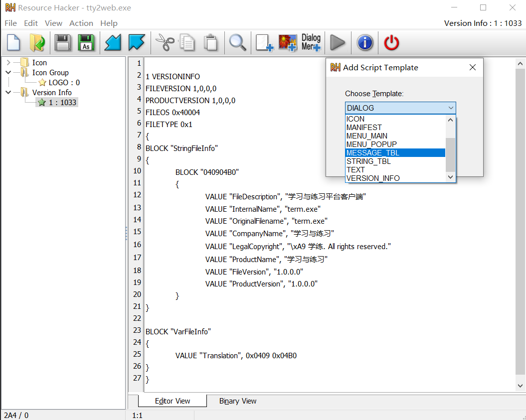Click the Compile script play icon
This screenshot has width=526, height=420.
coord(338,43)
